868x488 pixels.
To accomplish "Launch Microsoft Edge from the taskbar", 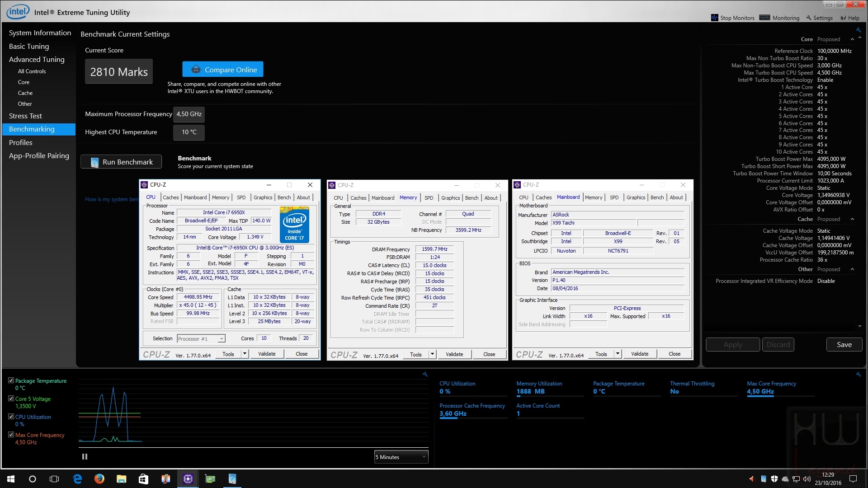I will [x=77, y=479].
